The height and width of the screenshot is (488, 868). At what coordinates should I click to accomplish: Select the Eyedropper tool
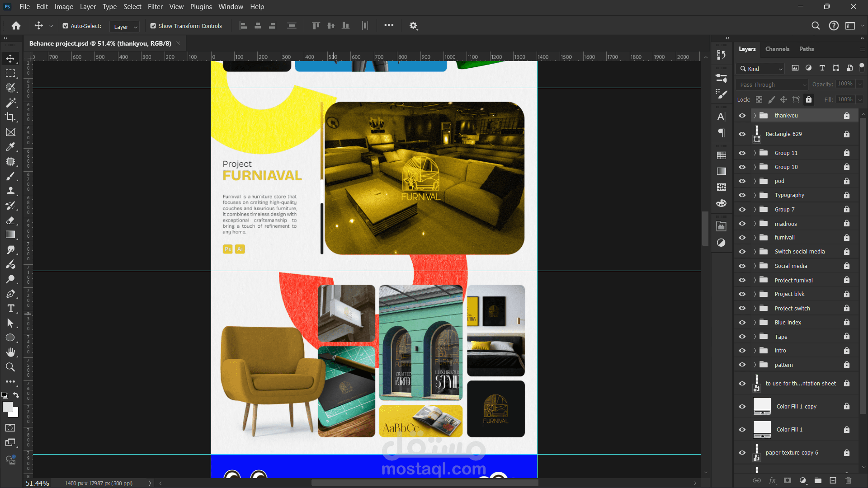10,147
